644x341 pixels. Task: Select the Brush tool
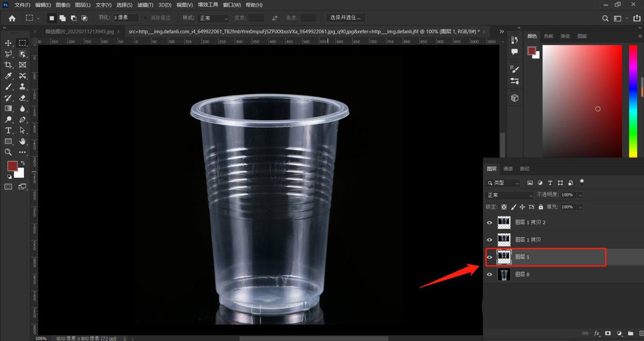coord(9,86)
